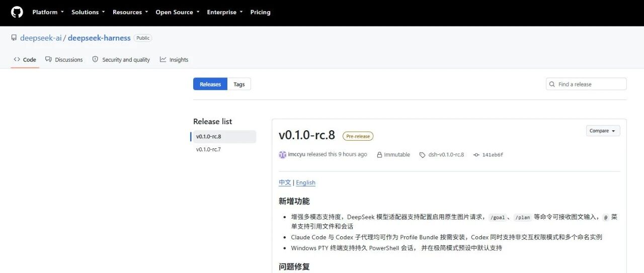Jump to the English section link

point(306,183)
